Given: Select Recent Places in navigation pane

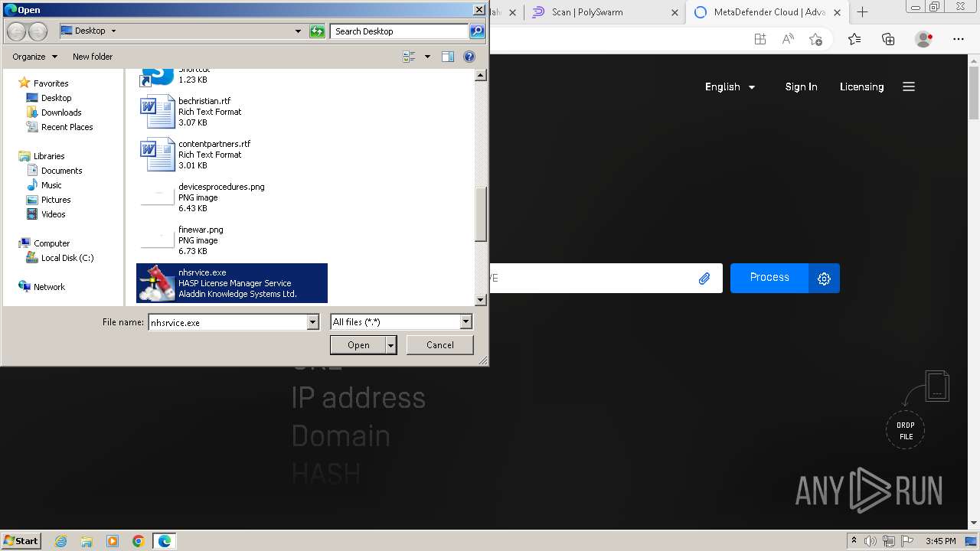Looking at the screenshot, I should (x=67, y=127).
